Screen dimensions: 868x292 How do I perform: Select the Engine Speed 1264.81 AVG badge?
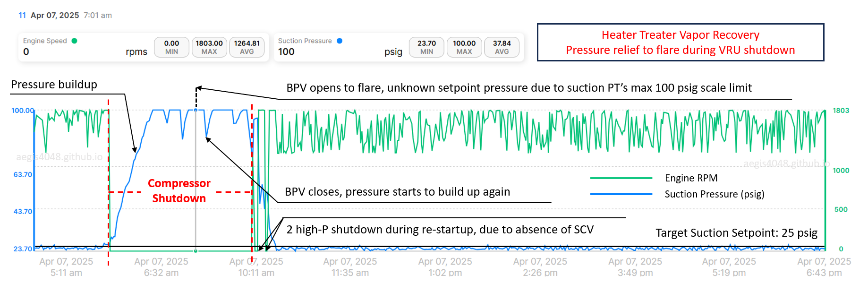247,47
